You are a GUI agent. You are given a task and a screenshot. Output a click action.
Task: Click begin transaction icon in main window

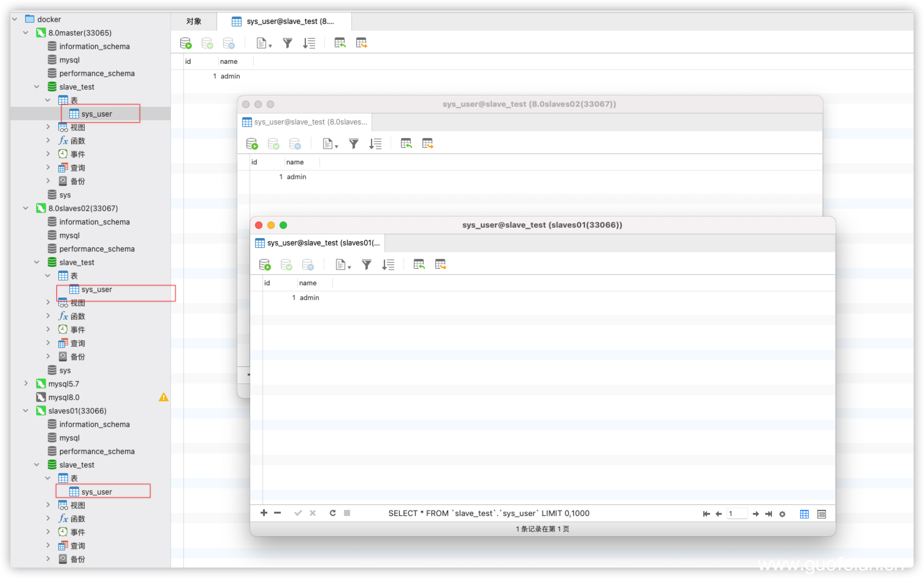[x=186, y=43]
